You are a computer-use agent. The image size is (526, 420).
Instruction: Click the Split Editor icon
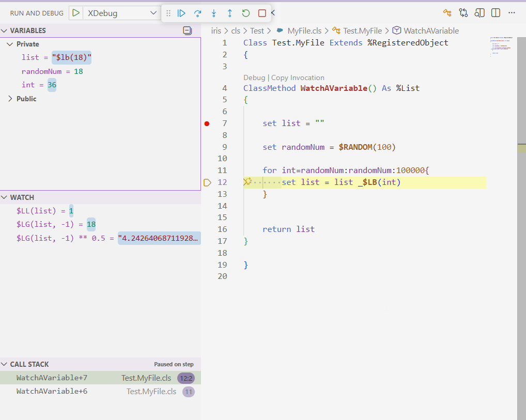pos(496,13)
